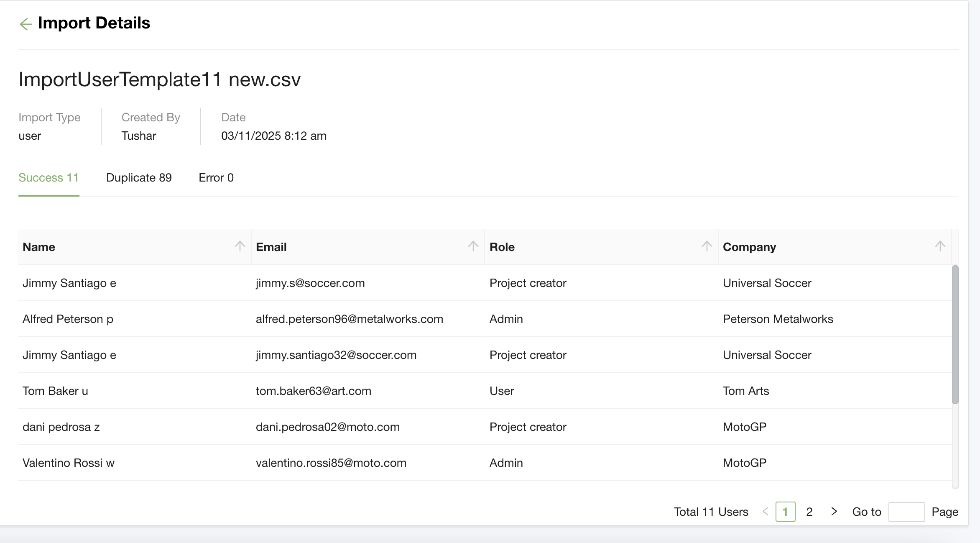Switch to Duplicate 89 tab

point(139,178)
